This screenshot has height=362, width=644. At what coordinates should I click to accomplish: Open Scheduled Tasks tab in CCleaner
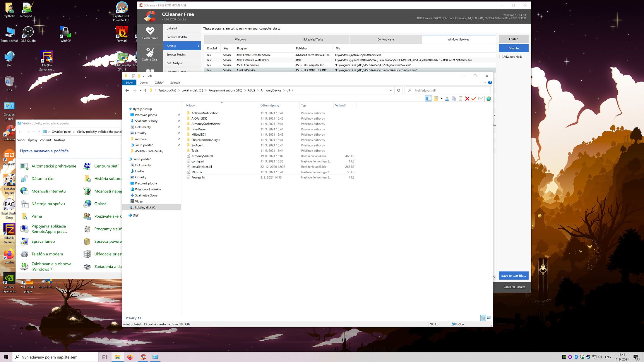[313, 39]
